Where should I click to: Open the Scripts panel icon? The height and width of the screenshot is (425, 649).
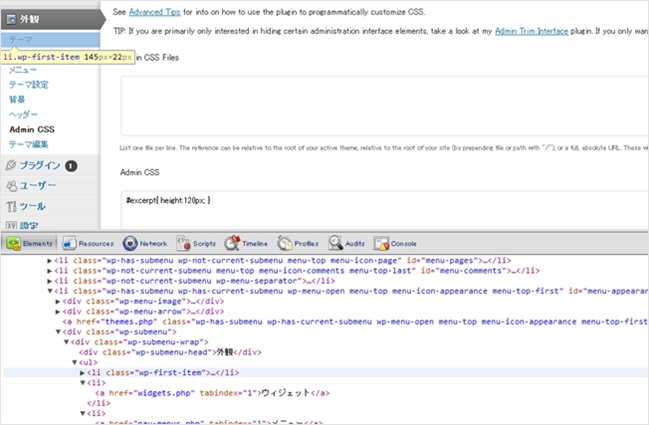pos(183,243)
